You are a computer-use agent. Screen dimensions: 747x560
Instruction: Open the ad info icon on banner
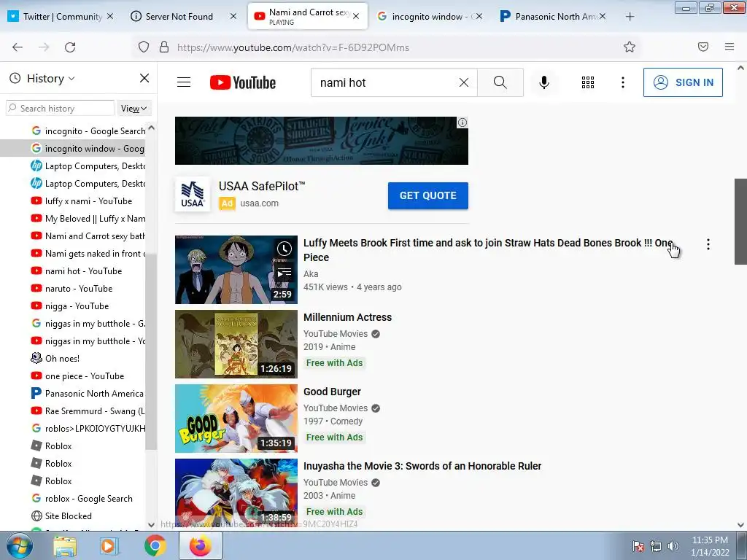pos(462,122)
